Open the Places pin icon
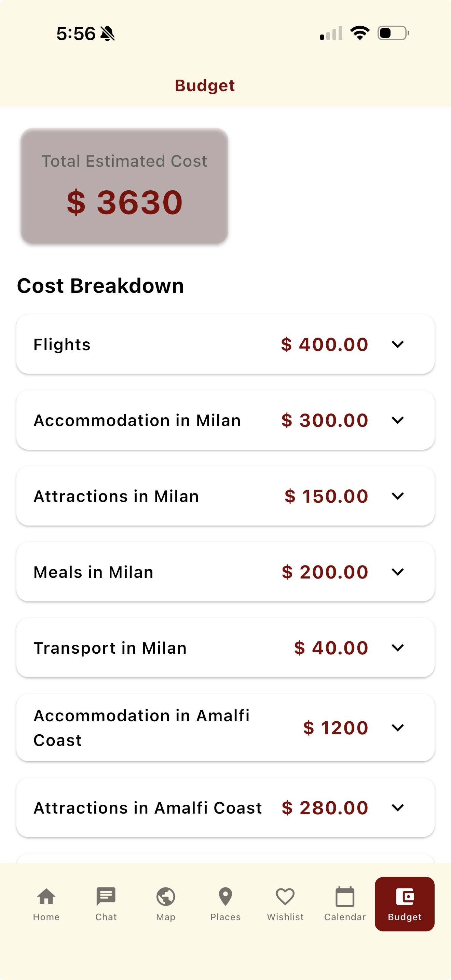 [x=225, y=897]
